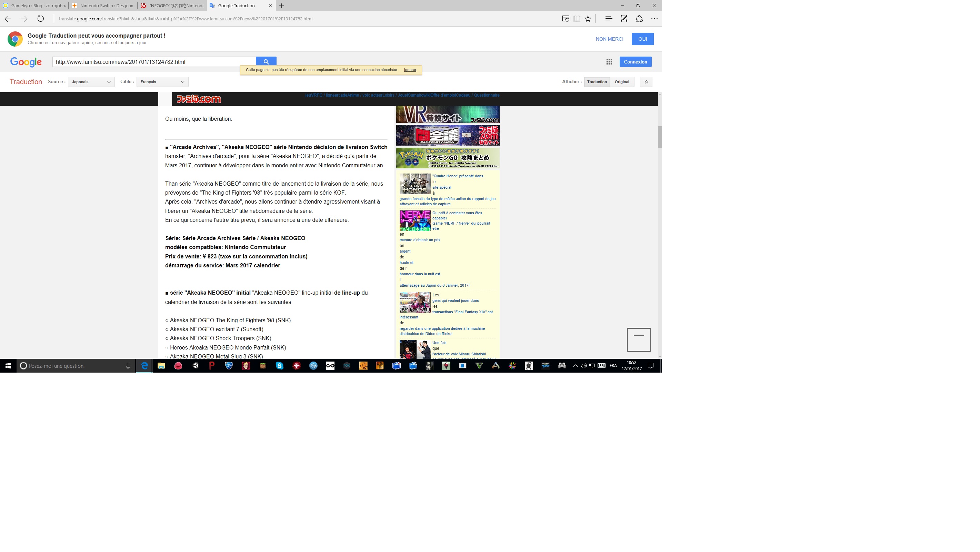Click the Famitsu.com red logo

tap(198, 99)
